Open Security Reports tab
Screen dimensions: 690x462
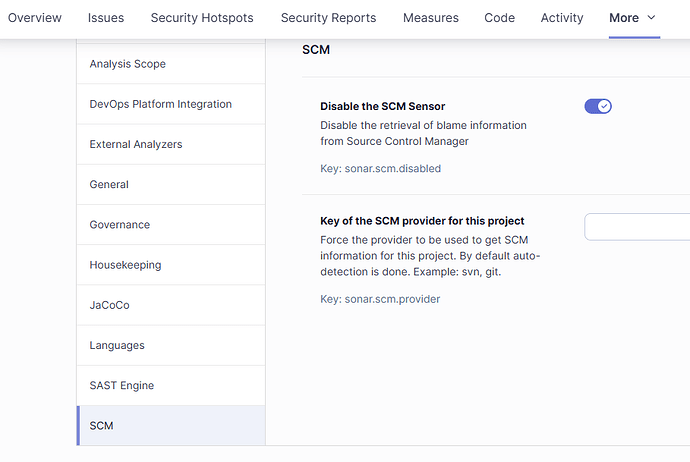pyautogui.click(x=328, y=18)
